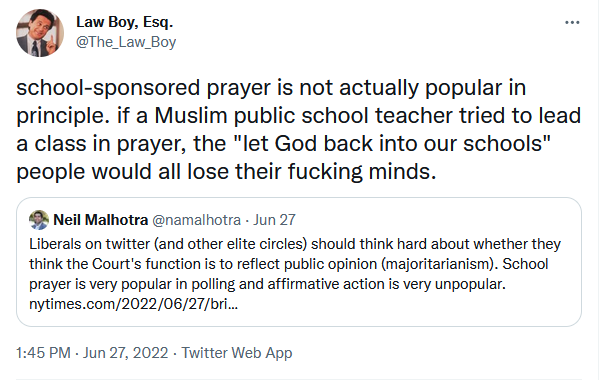Click the Twitter Web App source label
602x380 pixels.
(x=237, y=353)
